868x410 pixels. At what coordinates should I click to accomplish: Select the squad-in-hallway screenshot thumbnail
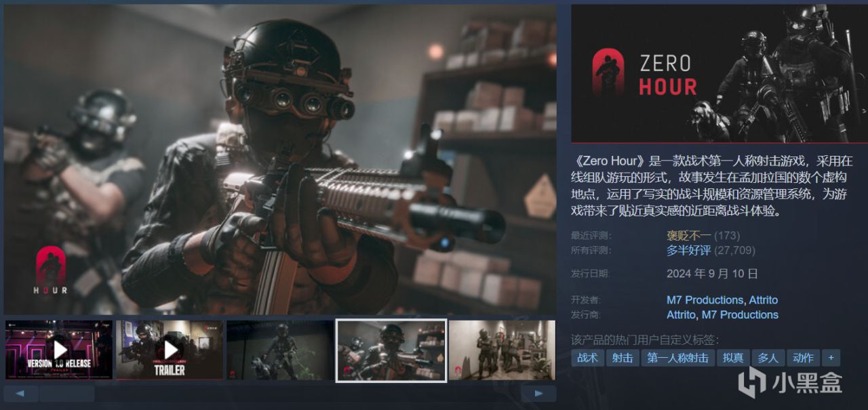[502, 350]
